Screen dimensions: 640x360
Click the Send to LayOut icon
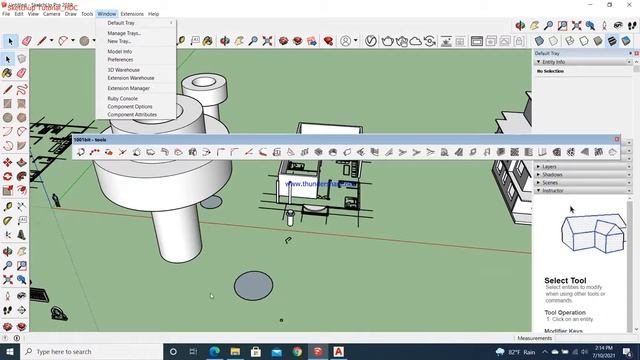pos(311,41)
